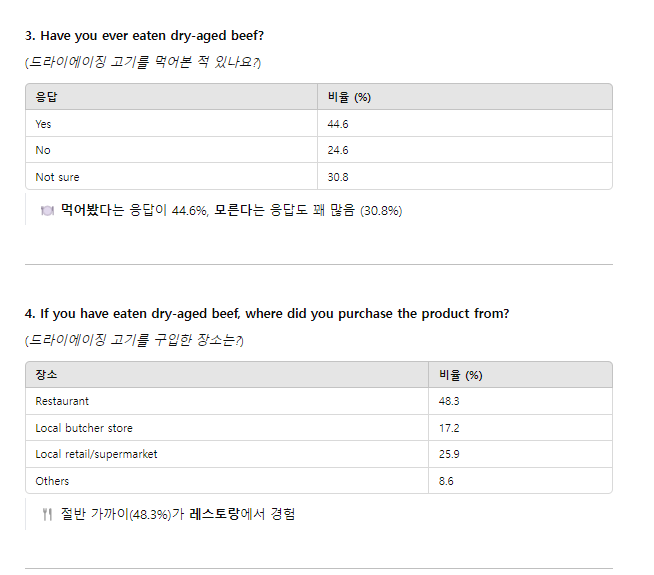Viewport: 654px width, 575px height.
Task: Click the Local retail/supermarket cell
Action: point(96,454)
